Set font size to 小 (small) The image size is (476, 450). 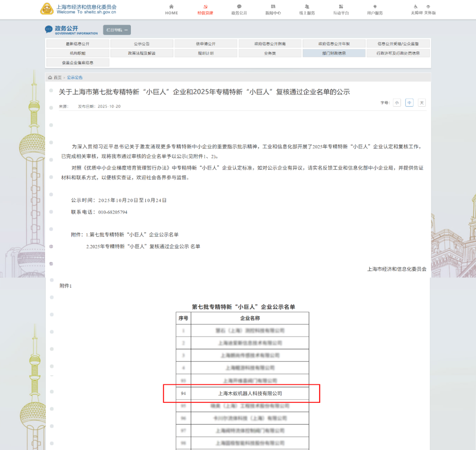[x=397, y=103]
